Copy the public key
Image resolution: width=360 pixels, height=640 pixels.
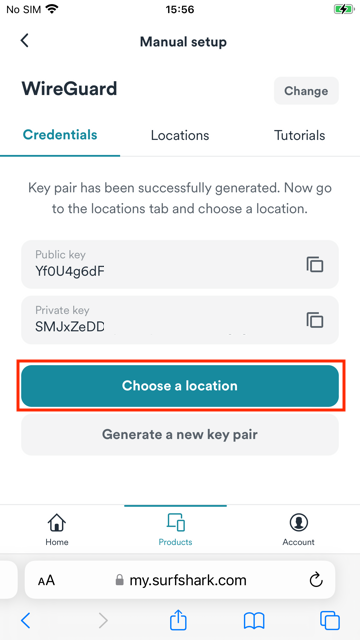coord(315,264)
